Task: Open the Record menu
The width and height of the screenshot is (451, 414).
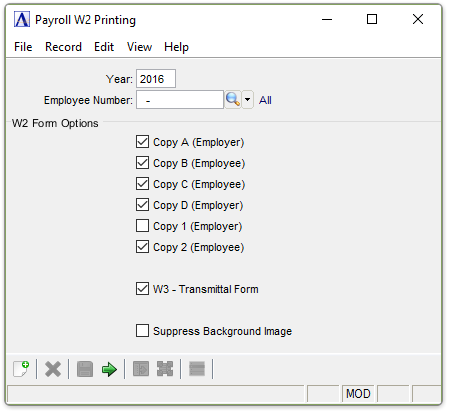Action: (63, 47)
